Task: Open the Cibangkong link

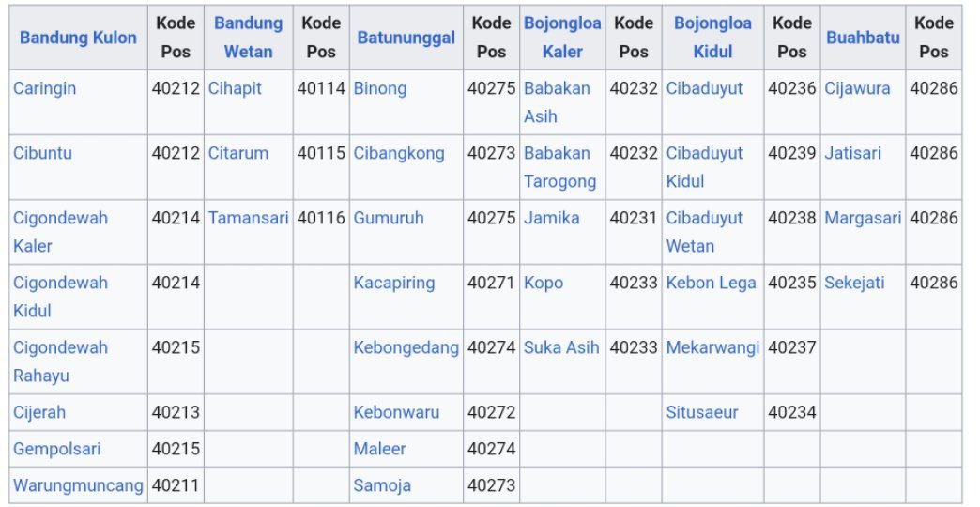Action: click(x=399, y=154)
